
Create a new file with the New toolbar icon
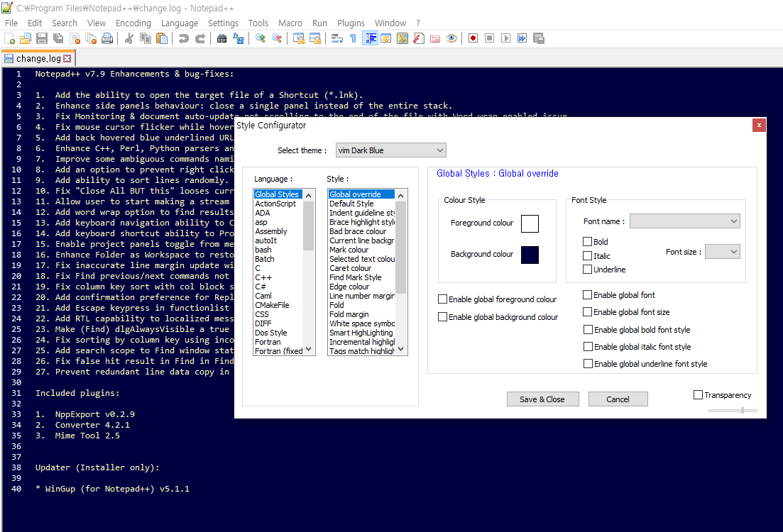[x=9, y=38]
